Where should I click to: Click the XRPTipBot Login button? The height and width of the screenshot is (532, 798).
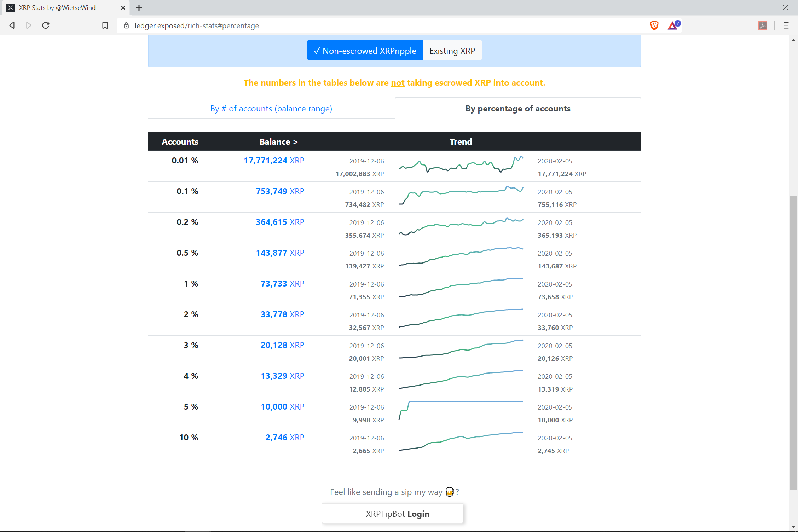[392, 513]
